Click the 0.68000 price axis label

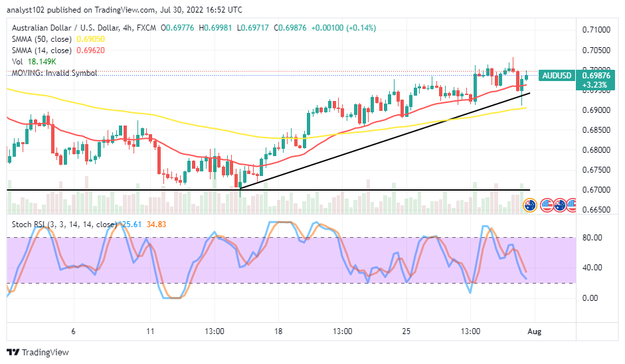pos(596,150)
